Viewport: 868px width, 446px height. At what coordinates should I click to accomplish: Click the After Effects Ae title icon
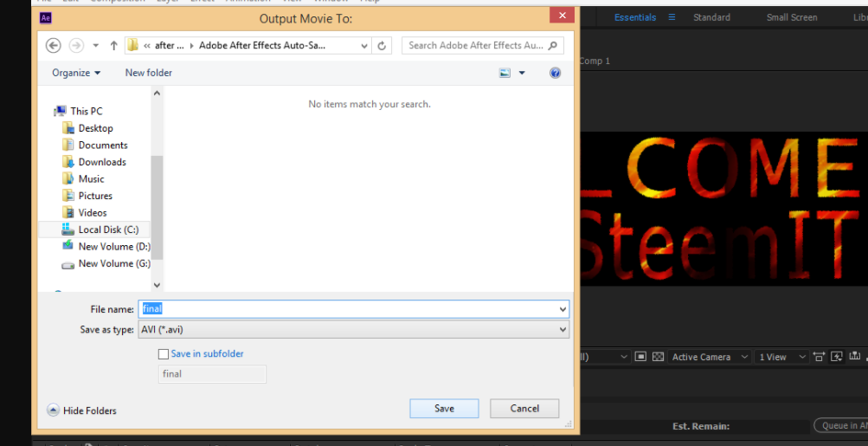click(46, 18)
